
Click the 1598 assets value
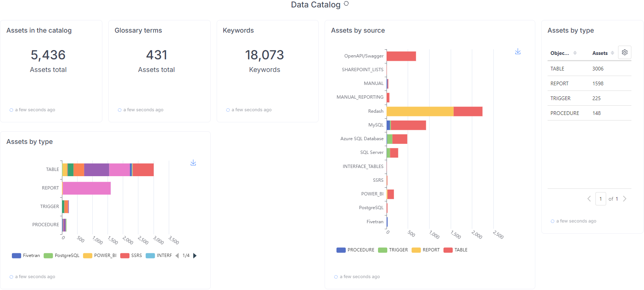(x=598, y=83)
